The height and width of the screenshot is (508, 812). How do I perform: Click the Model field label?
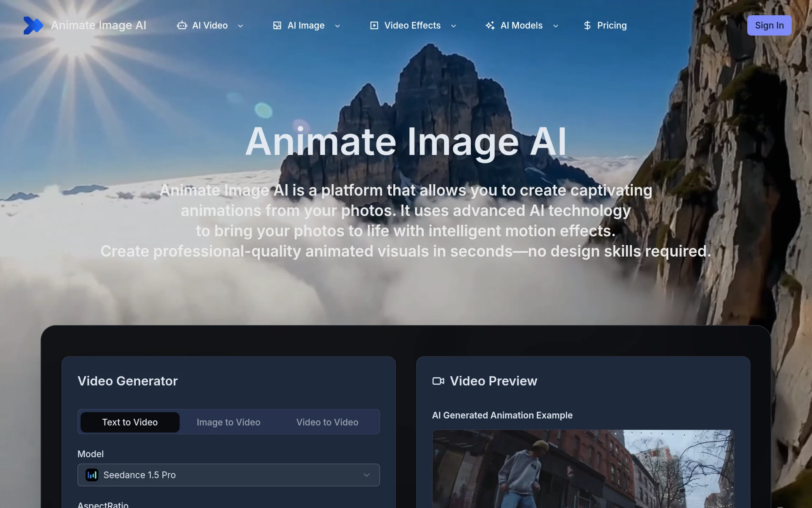tap(91, 454)
